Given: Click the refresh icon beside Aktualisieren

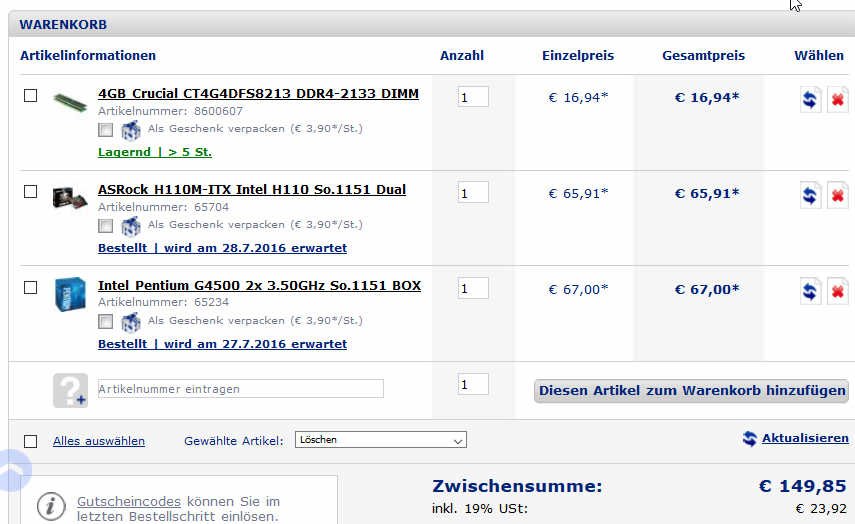Looking at the screenshot, I should tap(750, 438).
